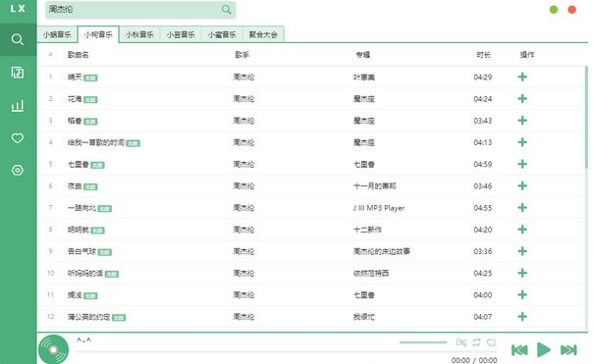
Task: Select the song title 晴天
Action: pyautogui.click(x=75, y=78)
